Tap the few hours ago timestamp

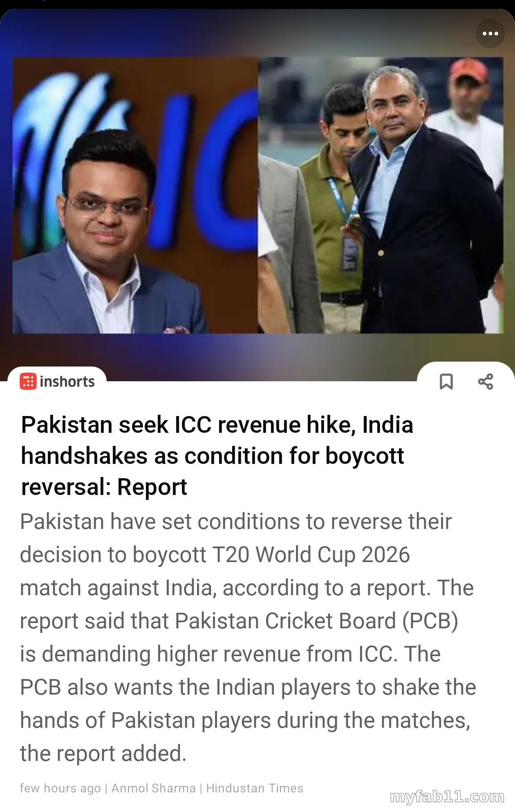(60, 788)
